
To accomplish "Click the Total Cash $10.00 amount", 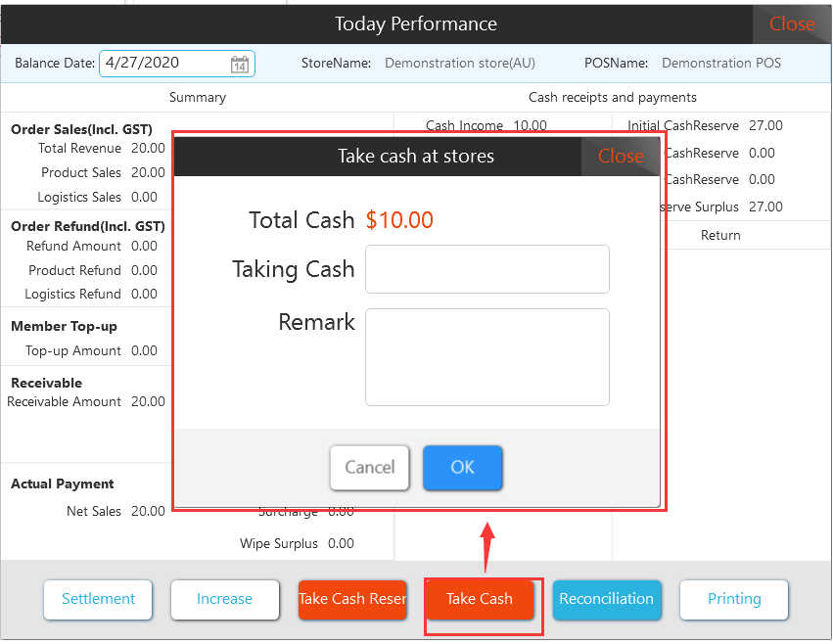I will click(x=399, y=220).
